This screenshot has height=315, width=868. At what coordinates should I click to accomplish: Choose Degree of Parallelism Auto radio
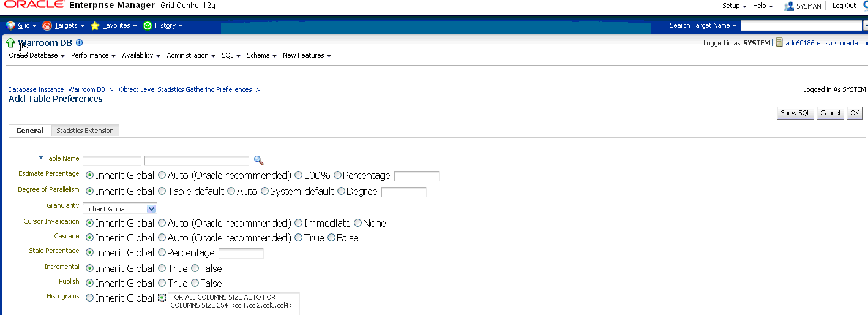tap(231, 191)
